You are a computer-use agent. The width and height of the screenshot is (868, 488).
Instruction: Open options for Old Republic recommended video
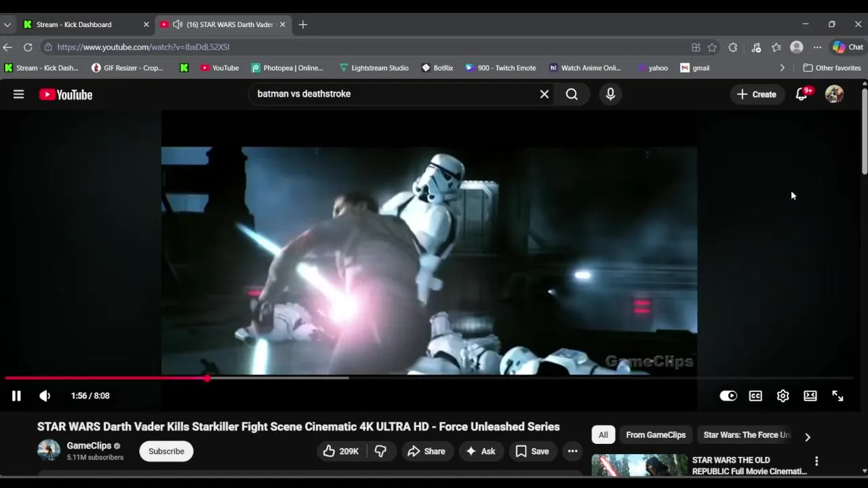(x=816, y=461)
